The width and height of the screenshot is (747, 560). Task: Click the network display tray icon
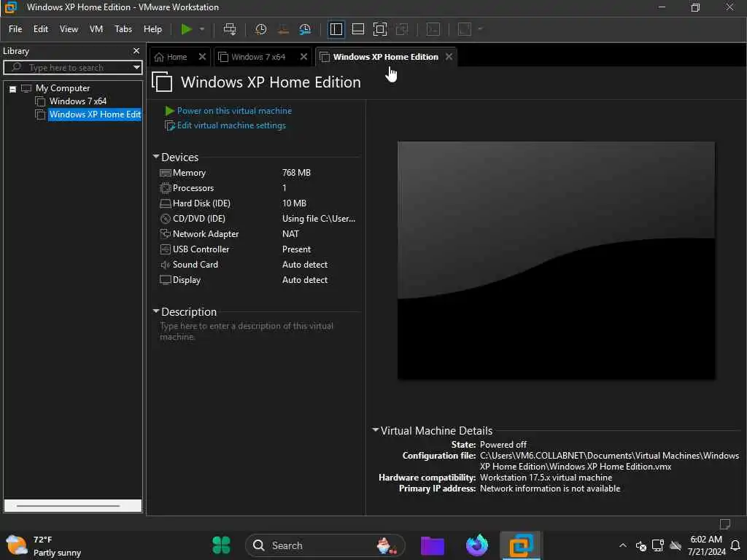(x=658, y=545)
